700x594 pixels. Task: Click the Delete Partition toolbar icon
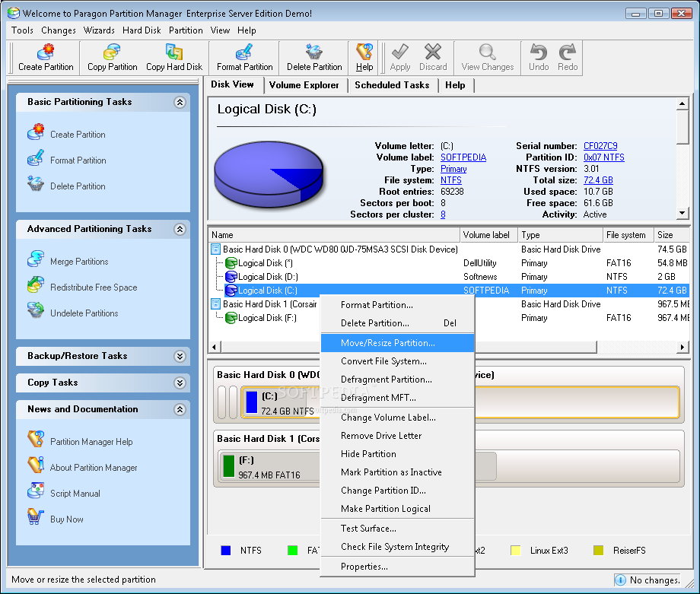click(x=313, y=52)
